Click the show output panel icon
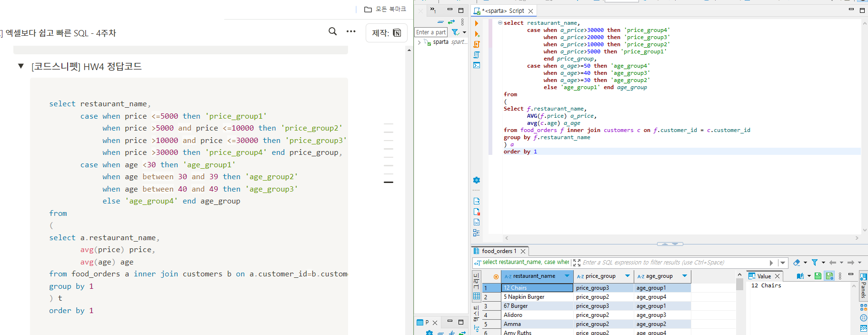This screenshot has width=868, height=335. [477, 201]
